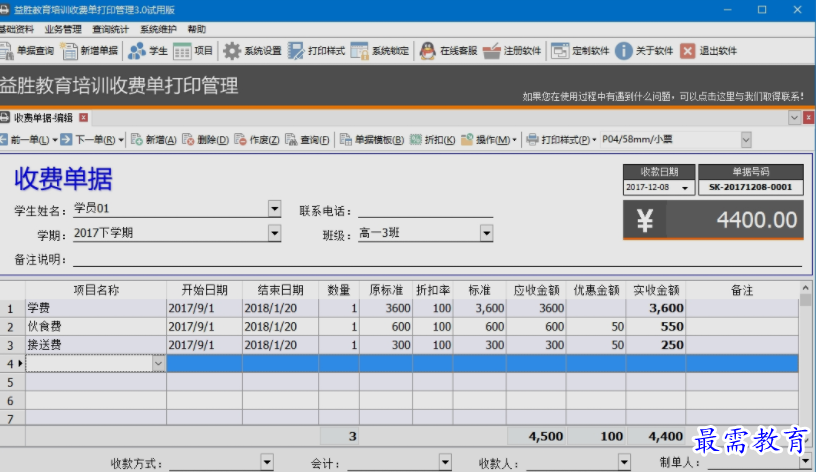
Task: Select the 接送费 project cell
Action: click(96, 345)
